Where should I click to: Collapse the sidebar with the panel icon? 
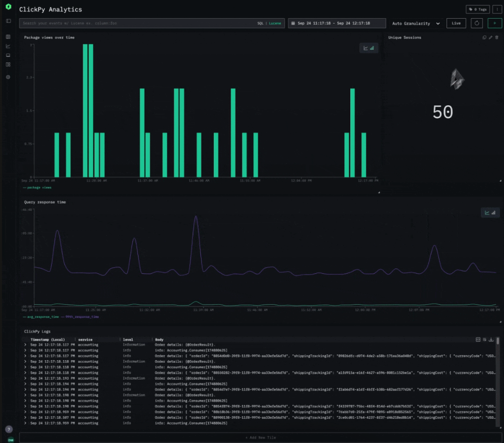tap(8, 21)
